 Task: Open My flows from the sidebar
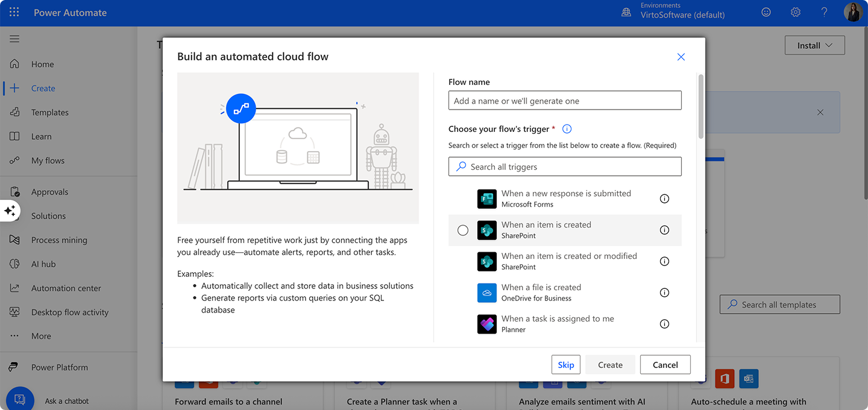click(49, 160)
